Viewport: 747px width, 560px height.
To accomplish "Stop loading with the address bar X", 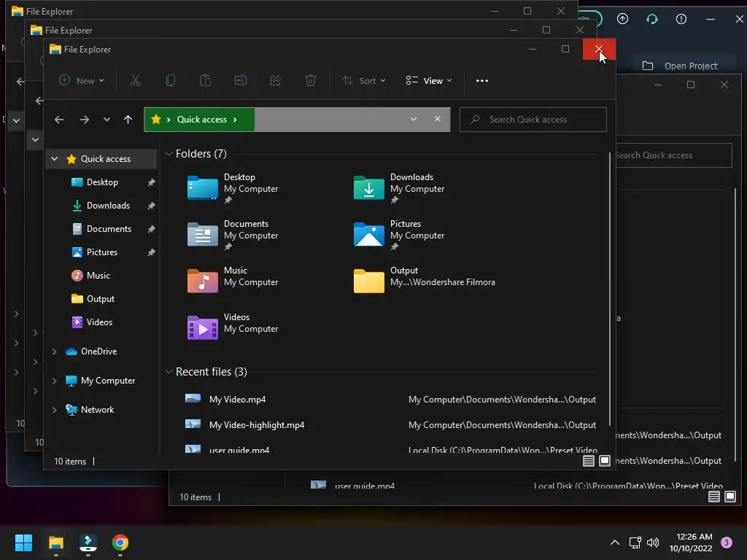I will coord(438,119).
